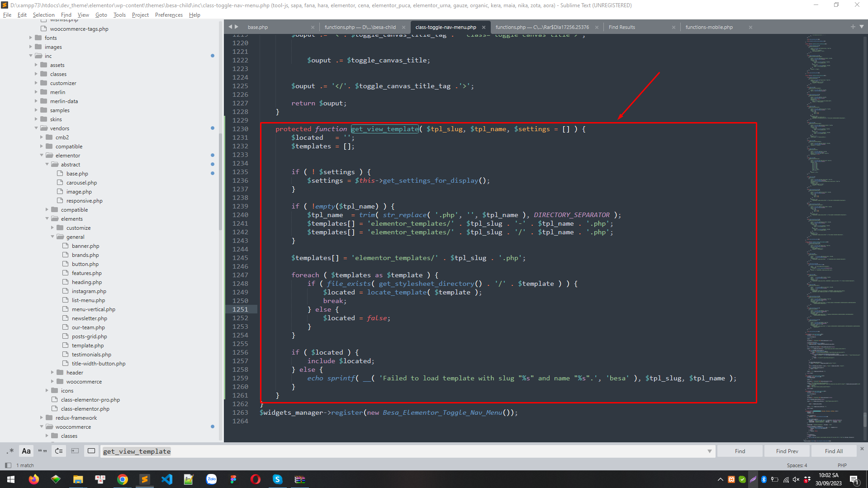Toggle regular expression search in find bar
This screenshot has height=488, width=868.
tap(10, 451)
